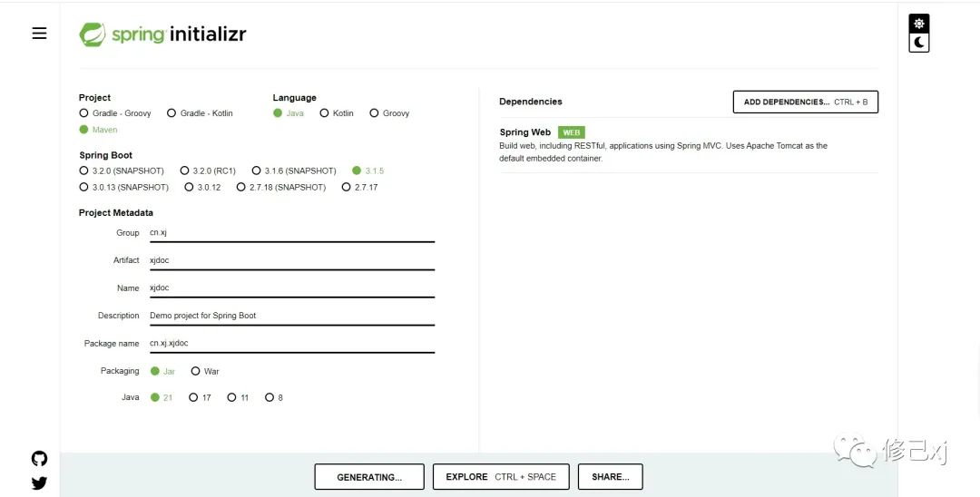Select Java version 17

pyautogui.click(x=200, y=397)
